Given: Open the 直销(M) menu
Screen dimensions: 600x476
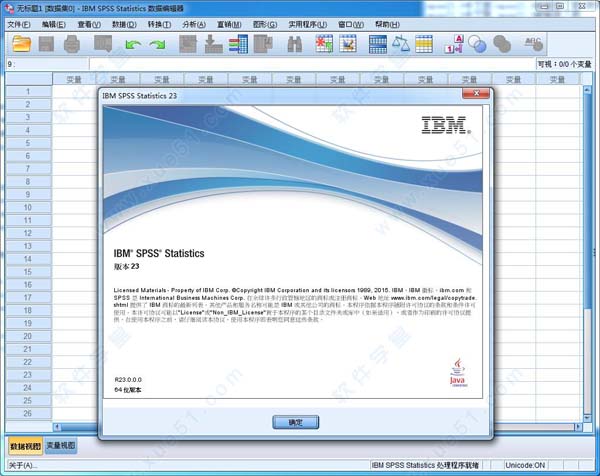Looking at the screenshot, I should tap(229, 24).
